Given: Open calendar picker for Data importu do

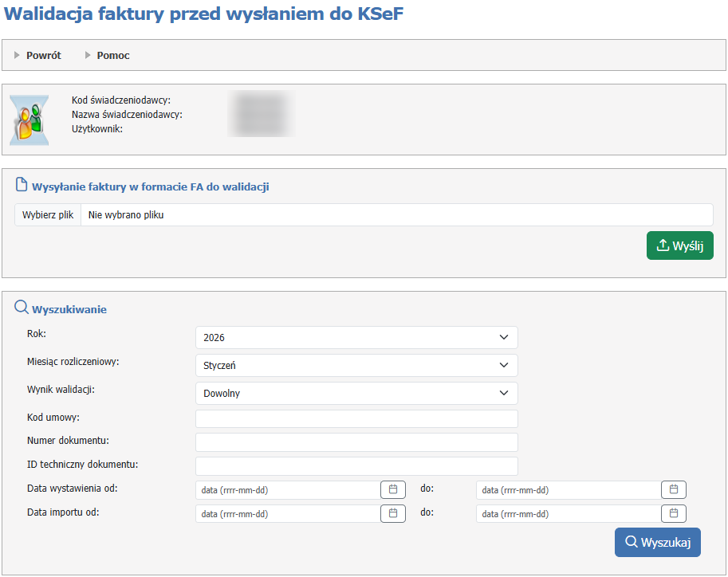Looking at the screenshot, I should (673, 513).
